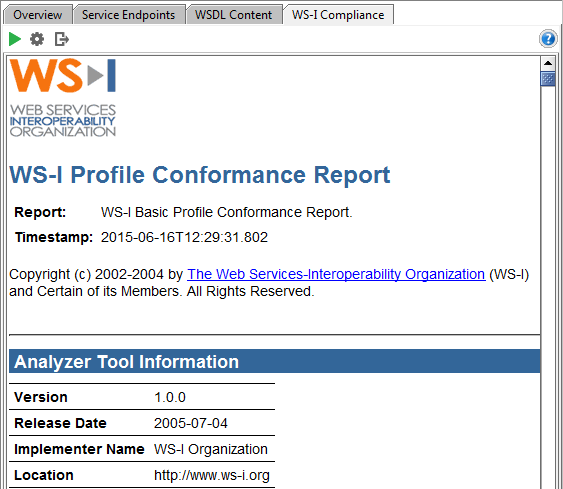Viewport: 563px width, 489px height.
Task: Click the WS-I Profile Conformance Report heading
Action: tap(200, 175)
